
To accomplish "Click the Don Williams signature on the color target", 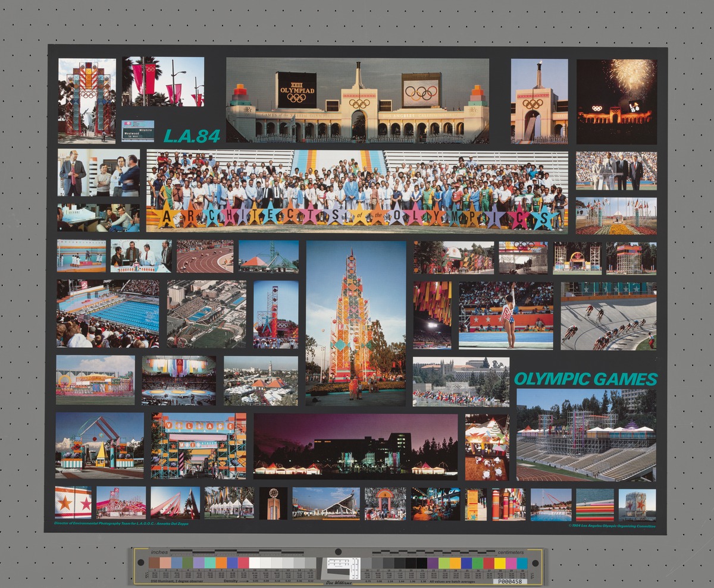I will point(338,582).
